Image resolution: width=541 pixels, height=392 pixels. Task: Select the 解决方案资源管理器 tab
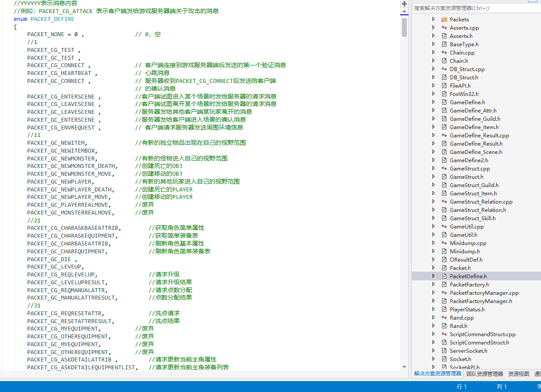point(437,374)
